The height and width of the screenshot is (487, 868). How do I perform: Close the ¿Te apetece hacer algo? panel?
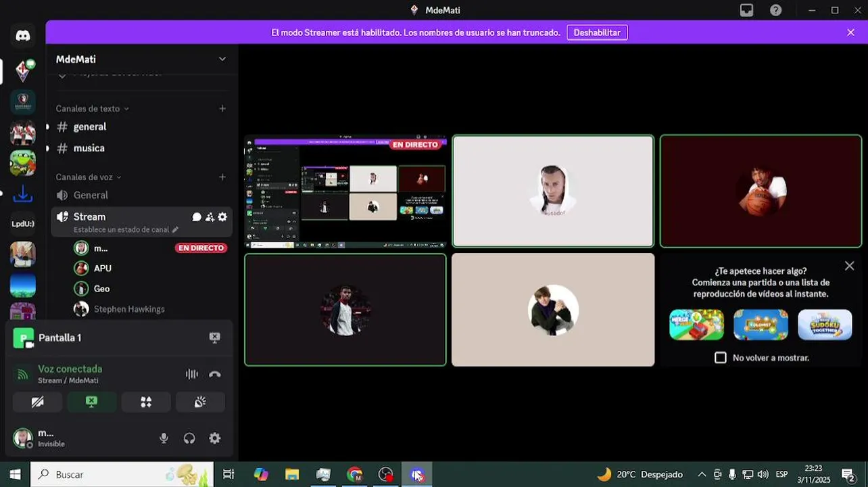pyautogui.click(x=850, y=266)
